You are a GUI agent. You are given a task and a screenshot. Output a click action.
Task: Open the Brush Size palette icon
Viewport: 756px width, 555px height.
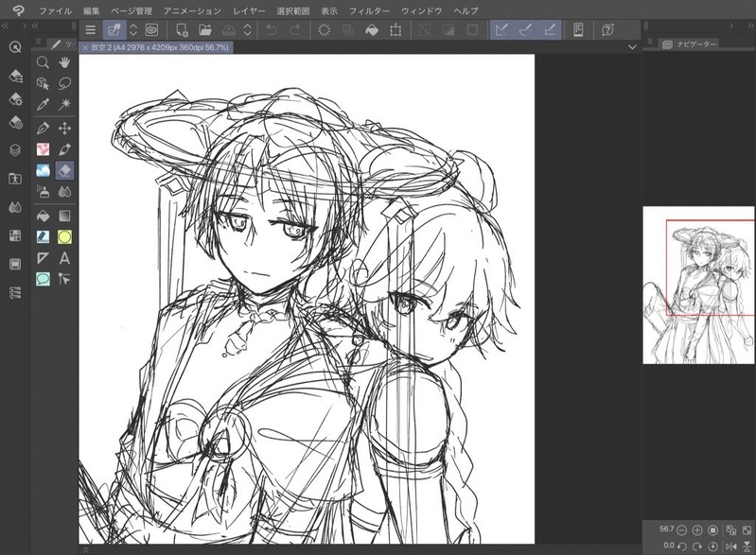pyautogui.click(x=15, y=123)
